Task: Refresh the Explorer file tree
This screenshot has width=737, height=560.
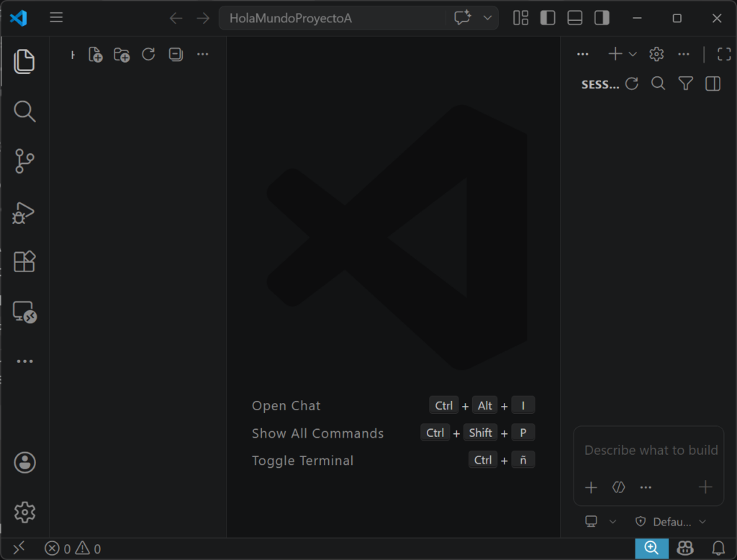Action: click(148, 55)
